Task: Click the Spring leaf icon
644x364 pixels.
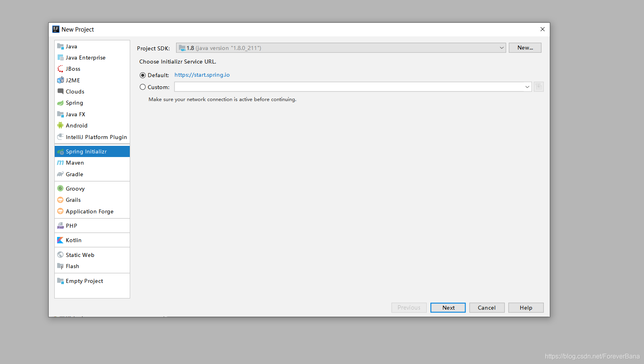Action: (x=60, y=103)
